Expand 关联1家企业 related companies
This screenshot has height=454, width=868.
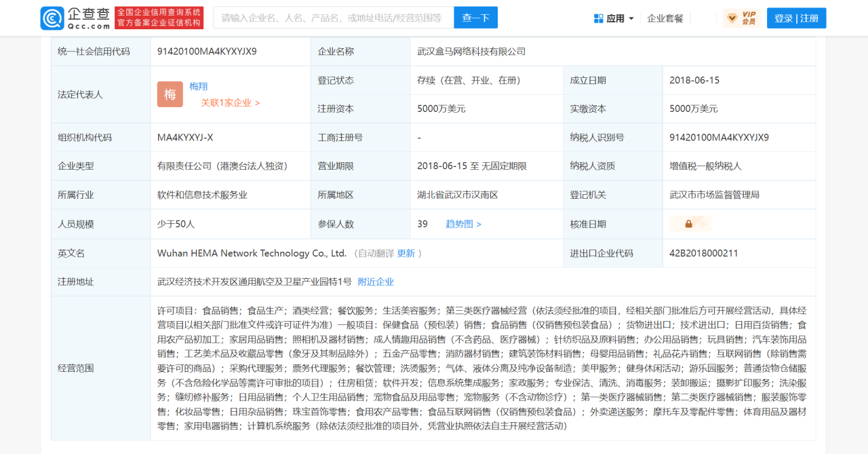pos(230,102)
